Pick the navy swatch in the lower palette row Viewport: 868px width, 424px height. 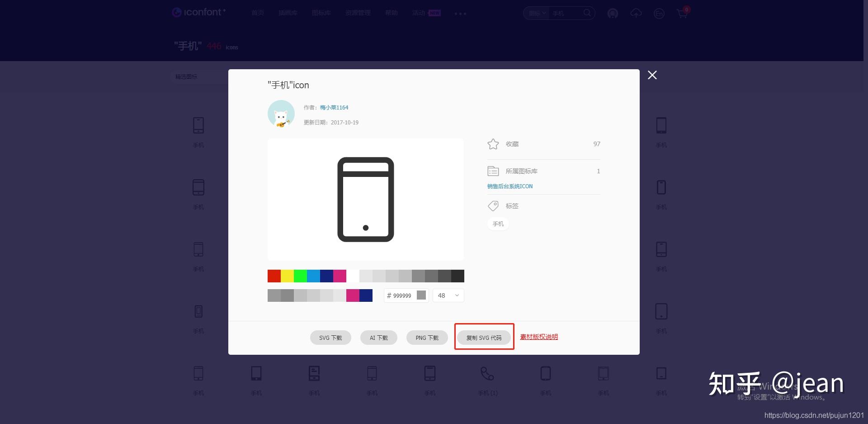pos(366,295)
